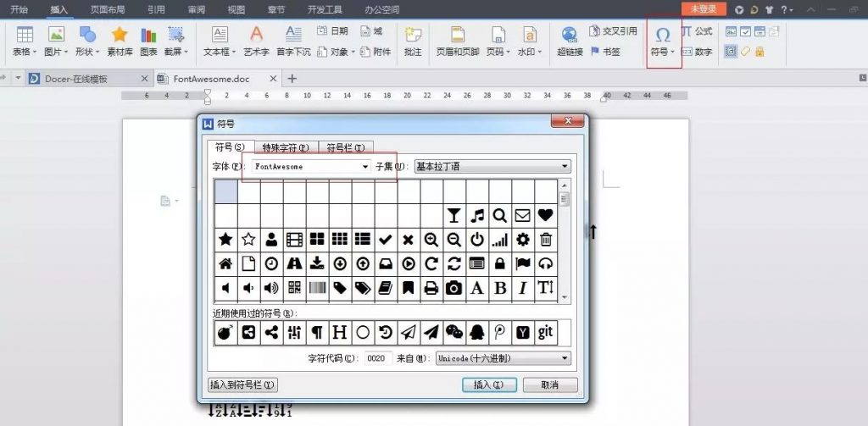Choose the share symbol in recent symbols
Image resolution: width=868 pixels, height=426 pixels.
pos(271,332)
